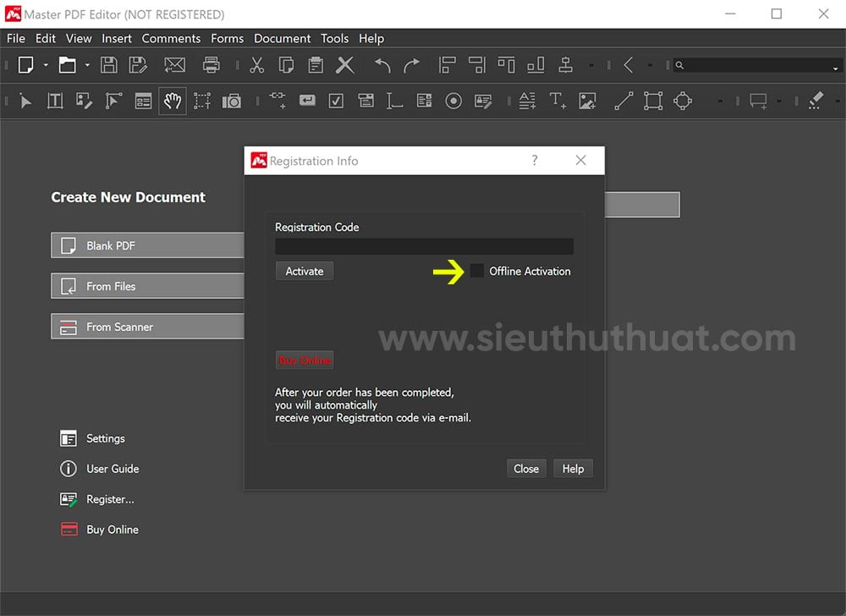
Task: Click the Snapshot camera icon
Action: [232, 101]
